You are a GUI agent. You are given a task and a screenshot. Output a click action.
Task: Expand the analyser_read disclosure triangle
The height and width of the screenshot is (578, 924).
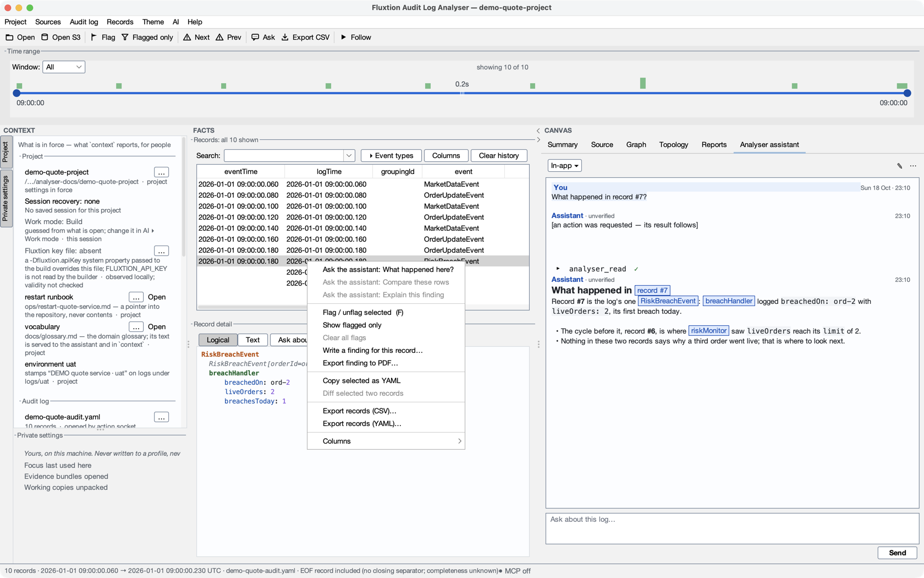558,269
